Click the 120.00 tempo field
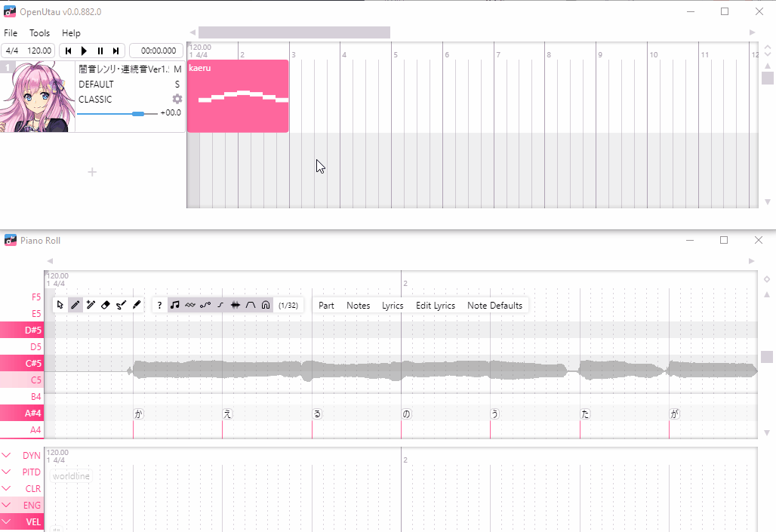This screenshot has width=776, height=532. point(39,51)
